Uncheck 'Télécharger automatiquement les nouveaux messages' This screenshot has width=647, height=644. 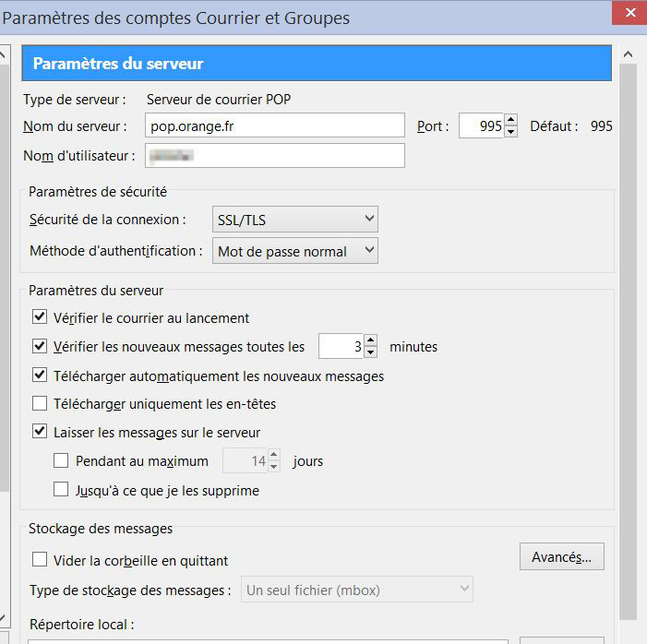40,376
